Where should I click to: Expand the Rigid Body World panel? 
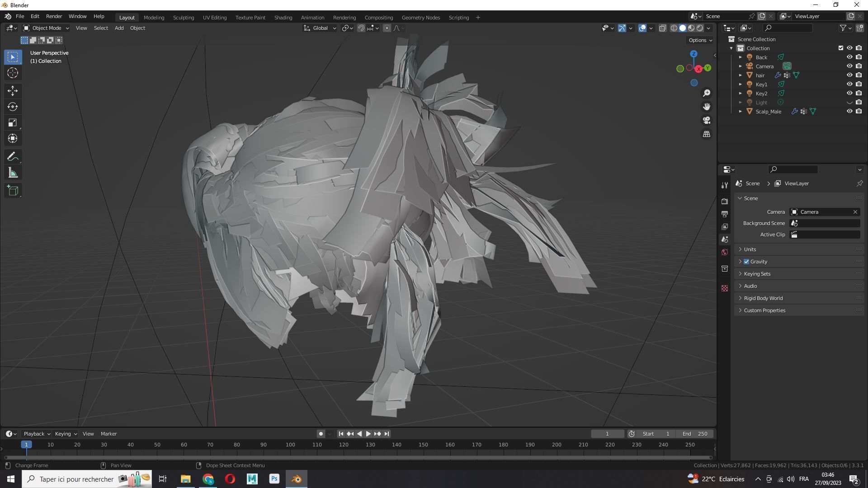(763, 298)
